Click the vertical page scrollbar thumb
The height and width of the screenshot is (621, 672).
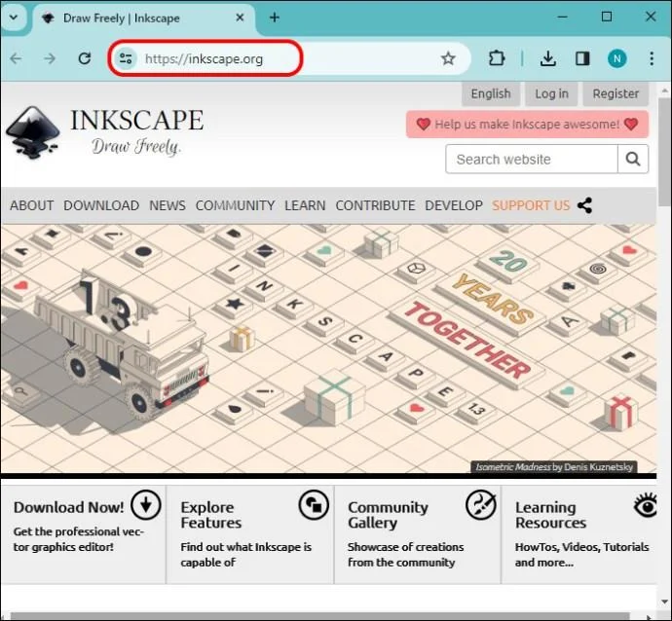pyautogui.click(x=665, y=152)
